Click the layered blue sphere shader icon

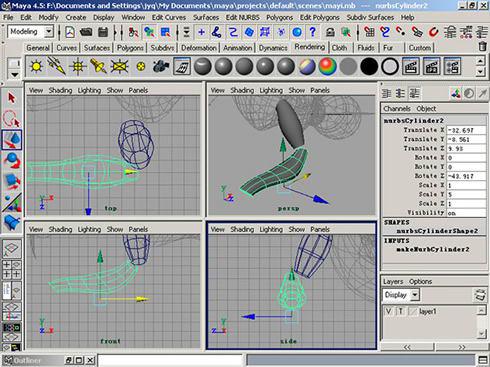coord(307,66)
